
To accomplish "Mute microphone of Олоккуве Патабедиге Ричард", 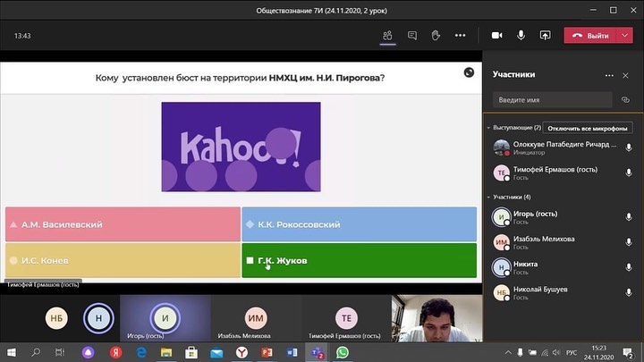I will (629, 147).
